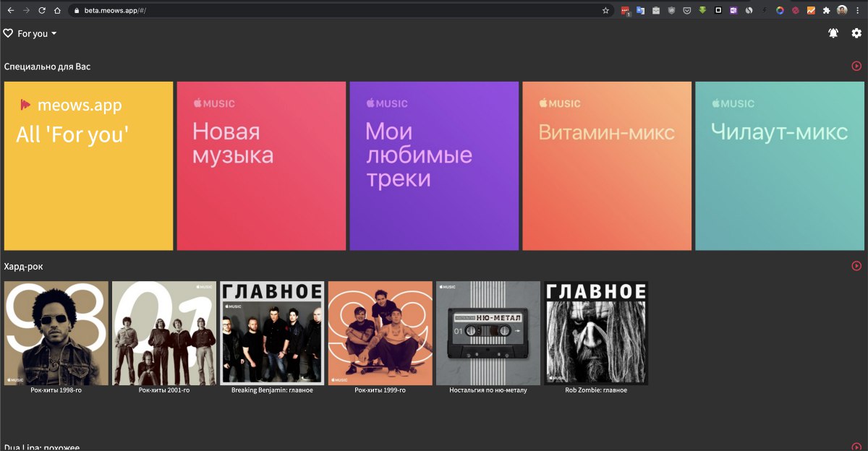Image resolution: width=868 pixels, height=451 pixels.
Task: Go back in browser history
Action: pyautogui.click(x=10, y=11)
